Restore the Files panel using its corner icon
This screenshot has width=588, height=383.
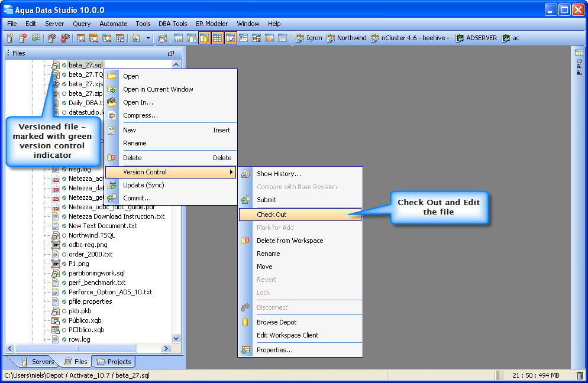[170, 54]
